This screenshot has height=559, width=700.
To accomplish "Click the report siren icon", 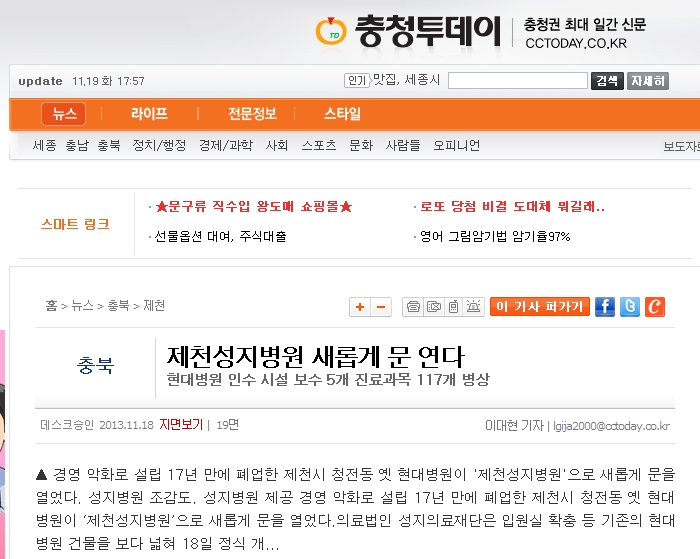I will click(x=474, y=307).
